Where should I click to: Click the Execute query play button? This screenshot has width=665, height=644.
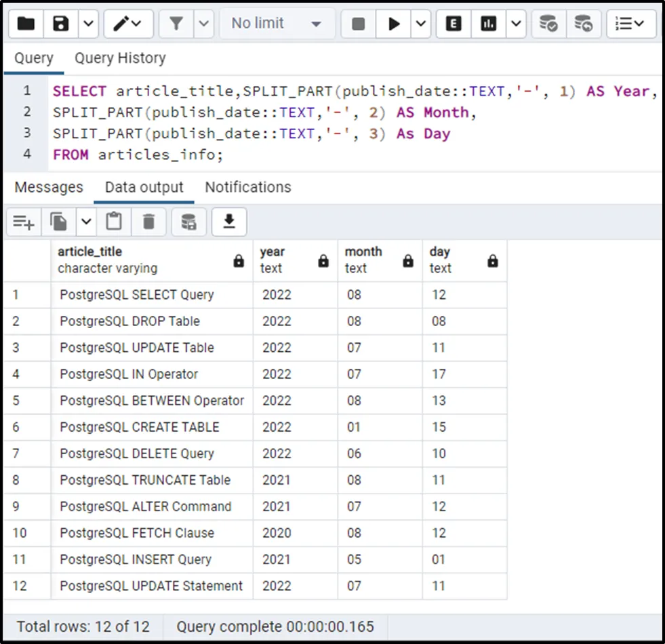click(394, 24)
